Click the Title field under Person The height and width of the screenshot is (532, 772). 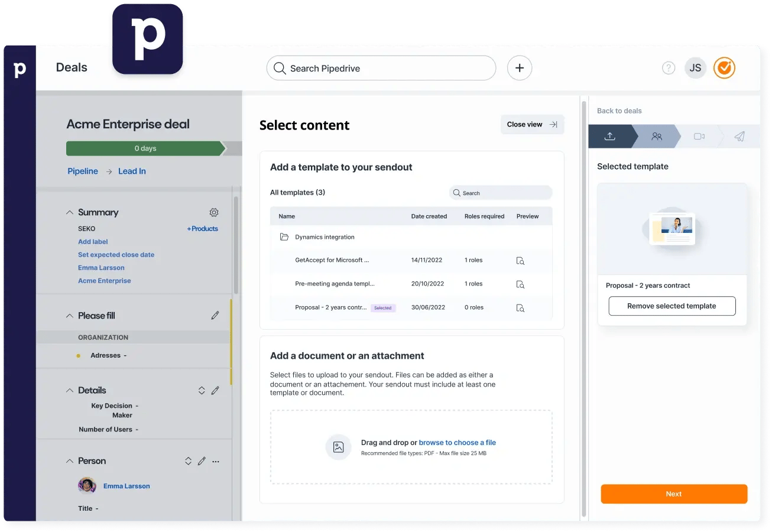(88, 508)
